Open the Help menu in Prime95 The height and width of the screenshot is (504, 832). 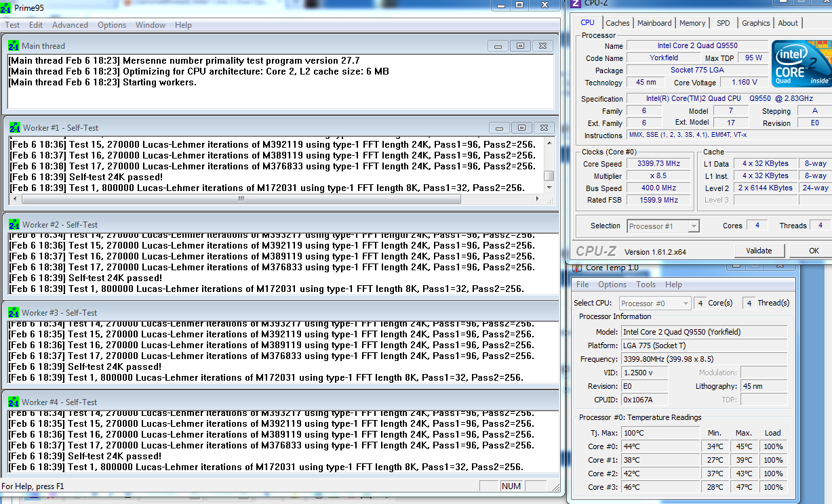(x=183, y=25)
